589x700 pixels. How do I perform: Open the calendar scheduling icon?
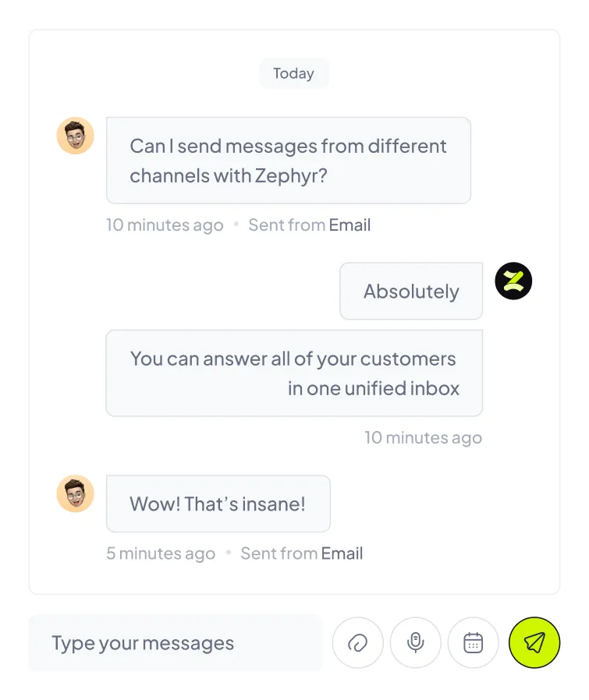coord(474,643)
